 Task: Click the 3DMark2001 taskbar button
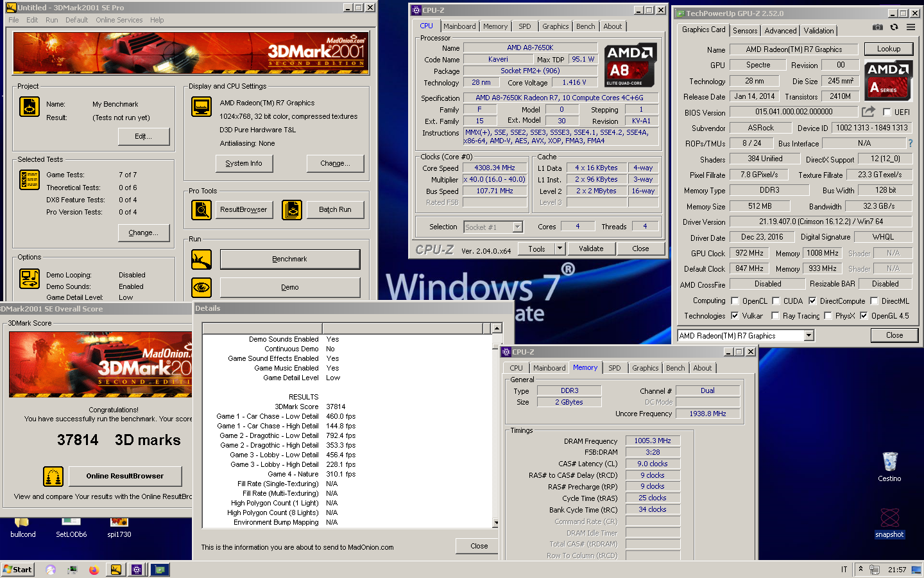click(116, 570)
